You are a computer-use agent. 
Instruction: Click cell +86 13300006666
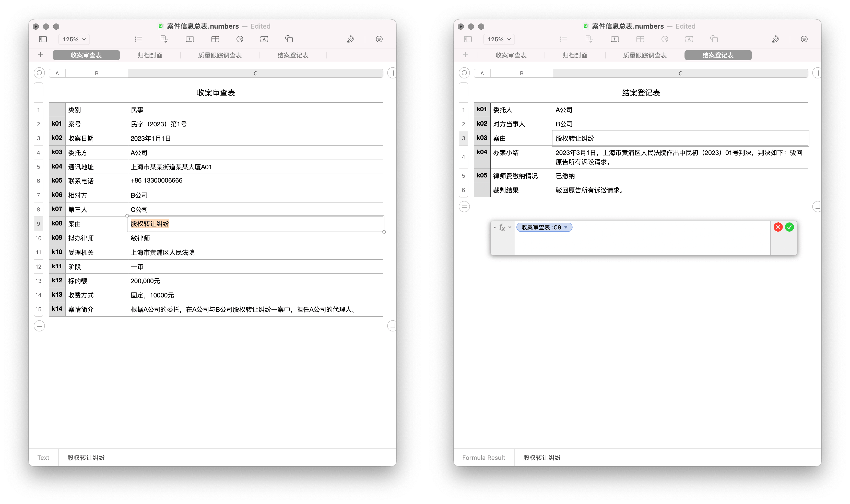255,181
